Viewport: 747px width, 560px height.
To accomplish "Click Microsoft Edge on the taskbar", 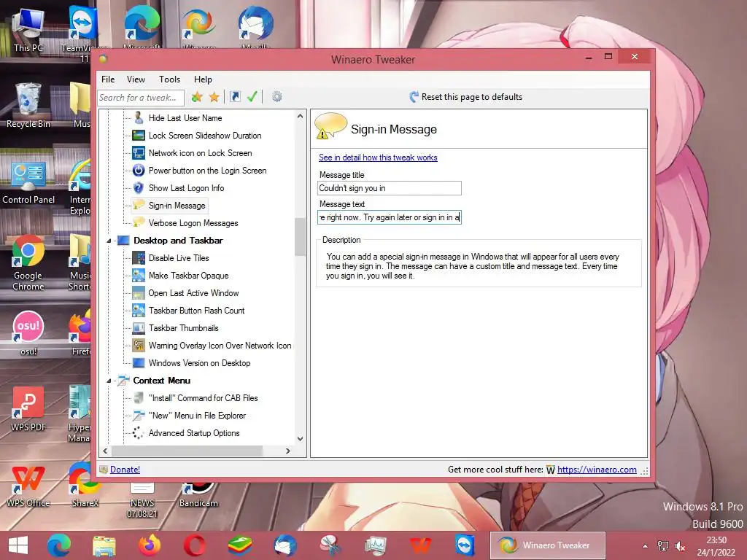I will coord(59,545).
